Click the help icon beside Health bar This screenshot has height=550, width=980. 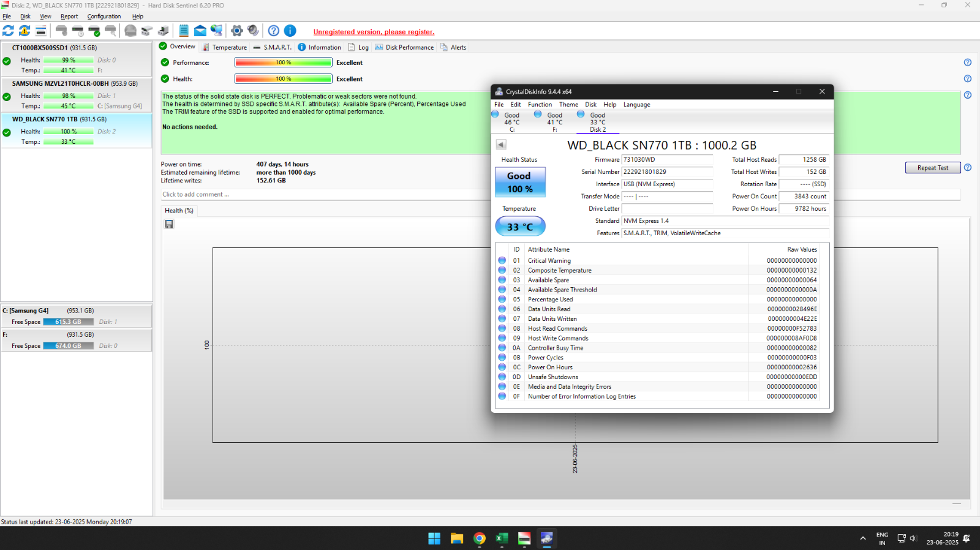[968, 78]
